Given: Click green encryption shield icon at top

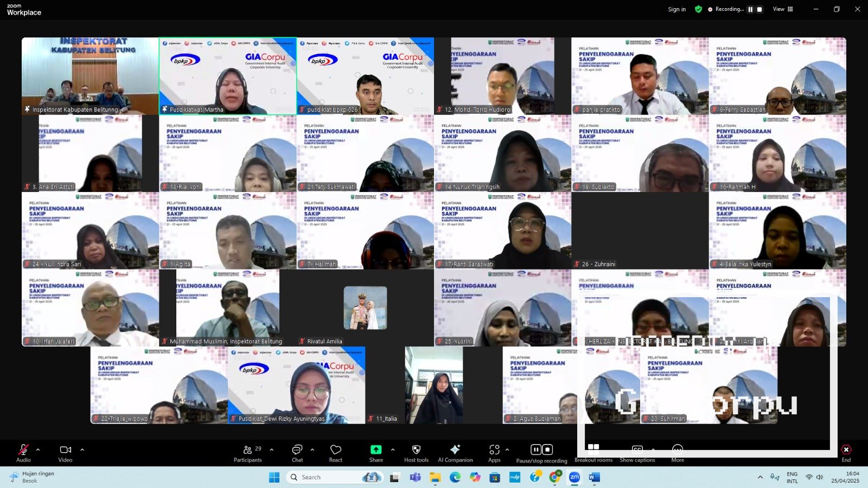Looking at the screenshot, I should click(698, 9).
